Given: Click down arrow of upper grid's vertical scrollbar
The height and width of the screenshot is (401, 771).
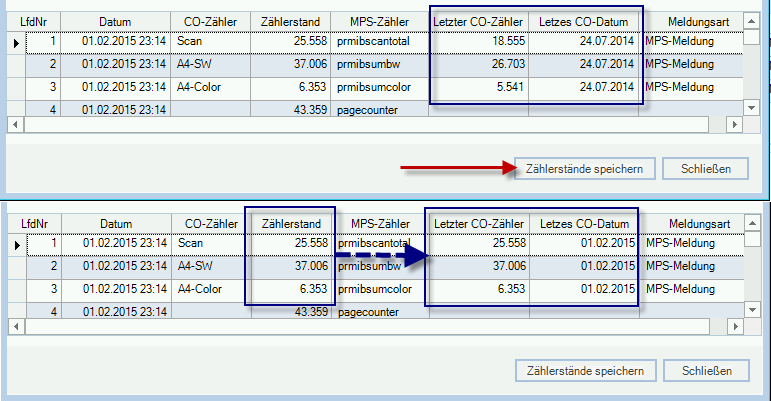Looking at the screenshot, I should tap(753, 107).
